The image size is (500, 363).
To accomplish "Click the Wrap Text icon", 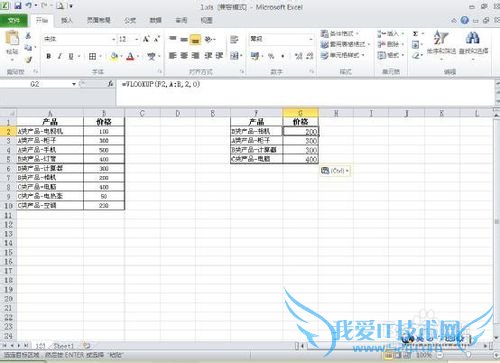I will point(234,39).
